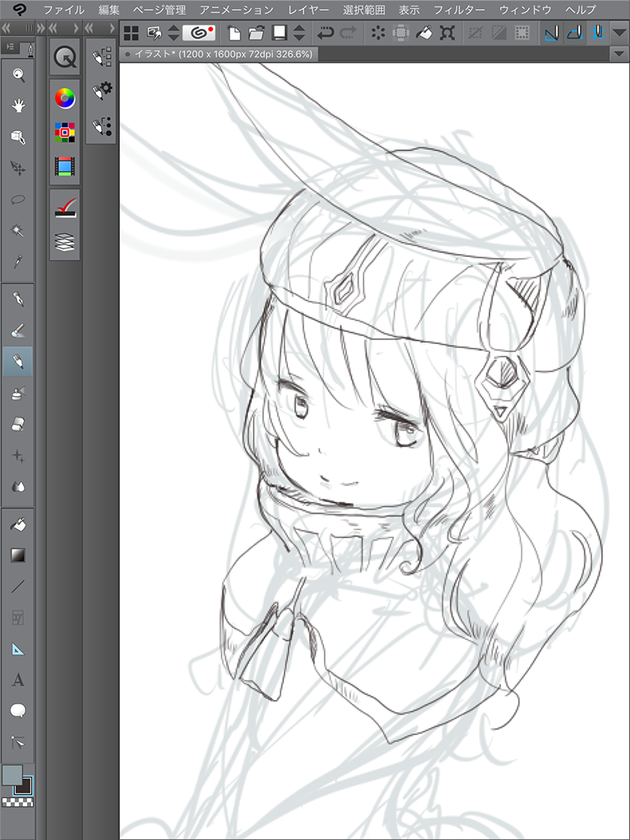Select the transparent checkered color
The width and height of the screenshot is (630, 840).
(x=17, y=802)
